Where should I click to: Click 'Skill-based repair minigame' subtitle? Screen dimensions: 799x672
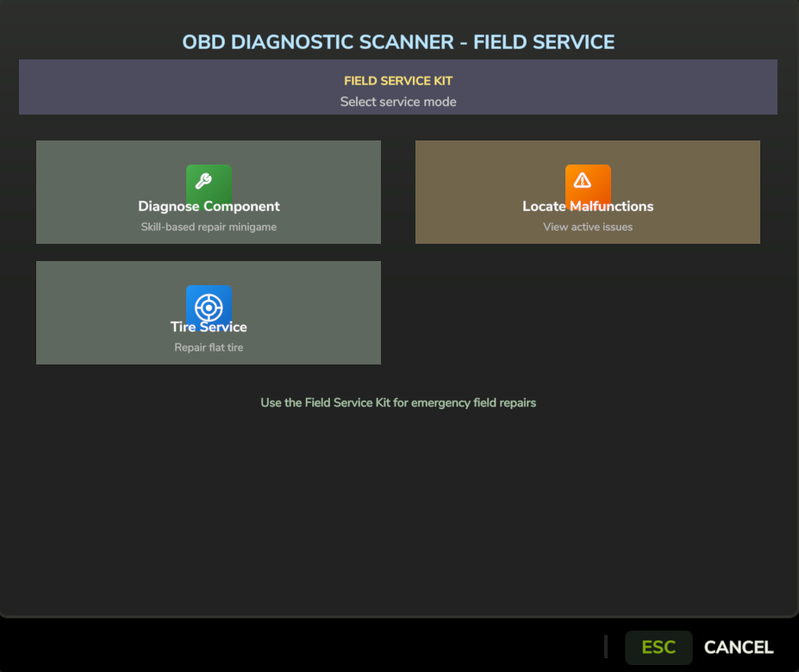[x=209, y=227]
